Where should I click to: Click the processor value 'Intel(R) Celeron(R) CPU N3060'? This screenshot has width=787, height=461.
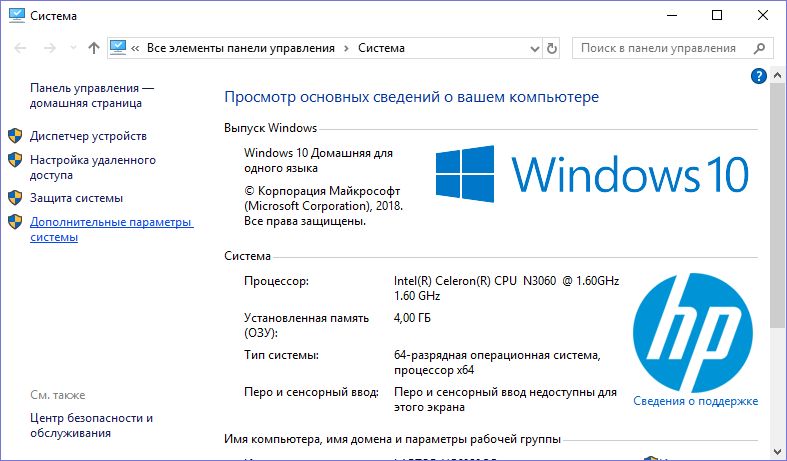click(x=475, y=281)
